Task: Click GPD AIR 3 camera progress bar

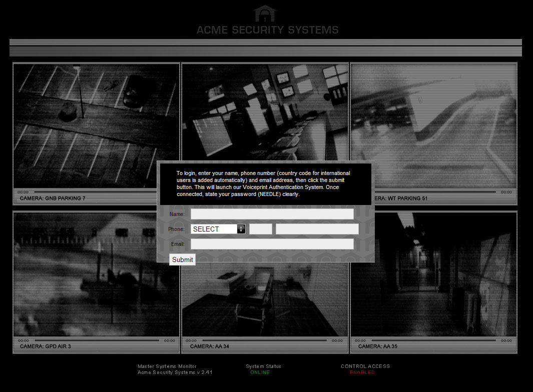Action: click(97, 340)
